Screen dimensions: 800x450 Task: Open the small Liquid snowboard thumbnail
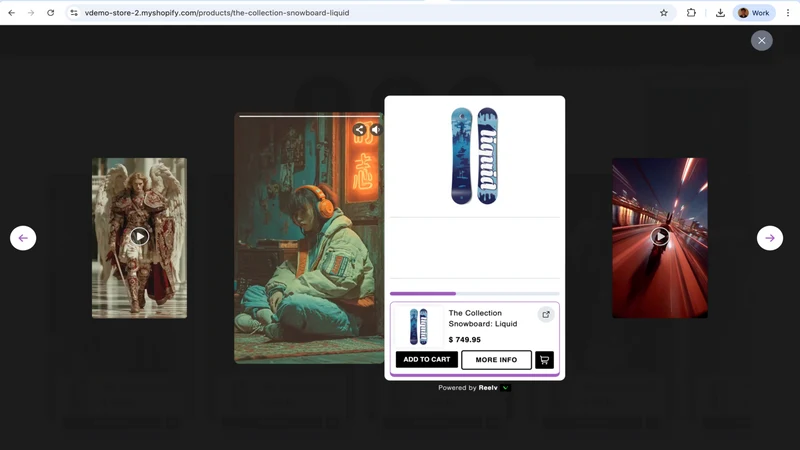coord(418,327)
